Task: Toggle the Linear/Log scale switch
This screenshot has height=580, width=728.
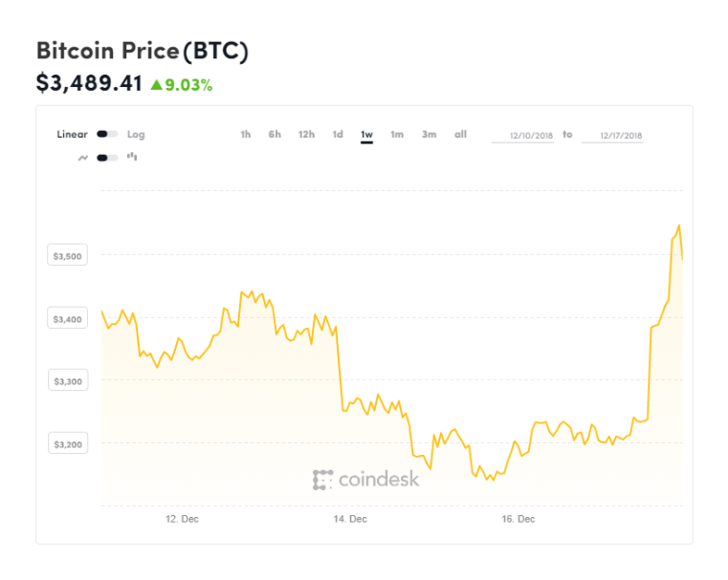Action: [107, 134]
